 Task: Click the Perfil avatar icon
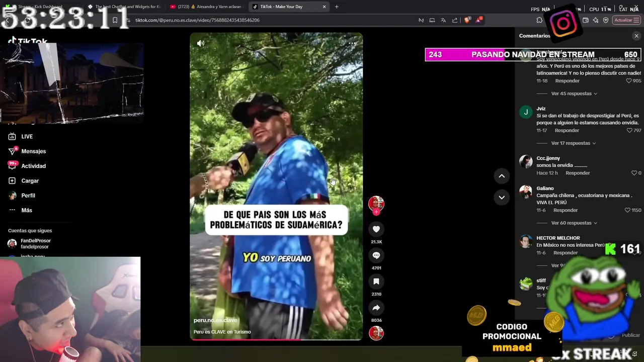[x=12, y=196]
